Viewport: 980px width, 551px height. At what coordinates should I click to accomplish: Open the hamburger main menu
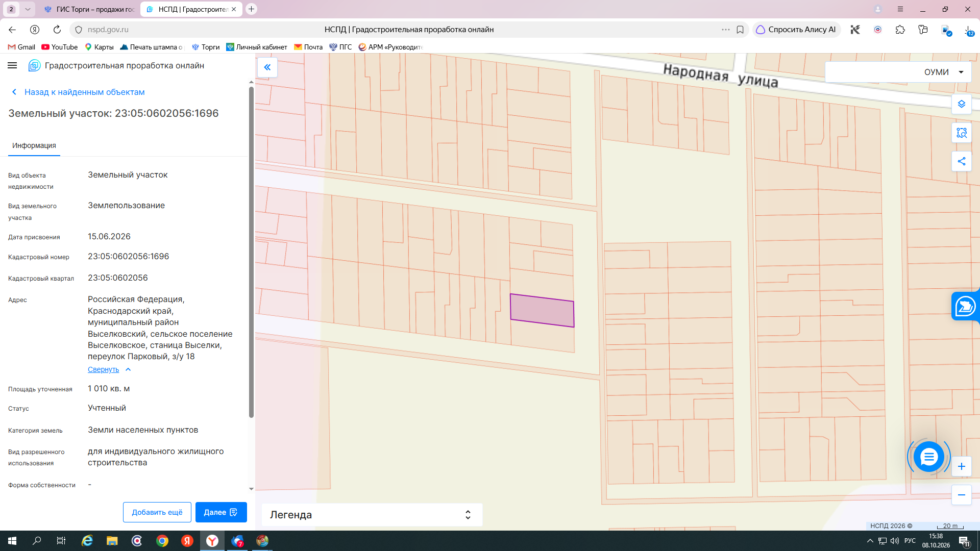tap(12, 65)
